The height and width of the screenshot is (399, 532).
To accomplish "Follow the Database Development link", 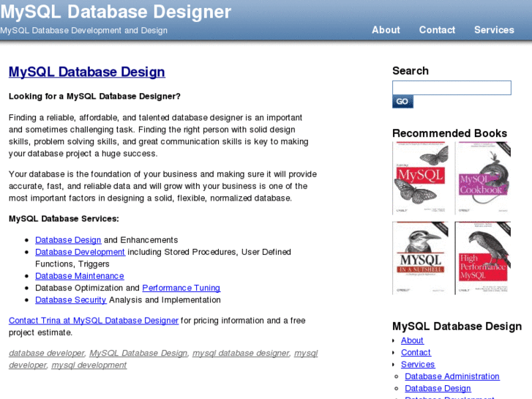I will coord(80,252).
